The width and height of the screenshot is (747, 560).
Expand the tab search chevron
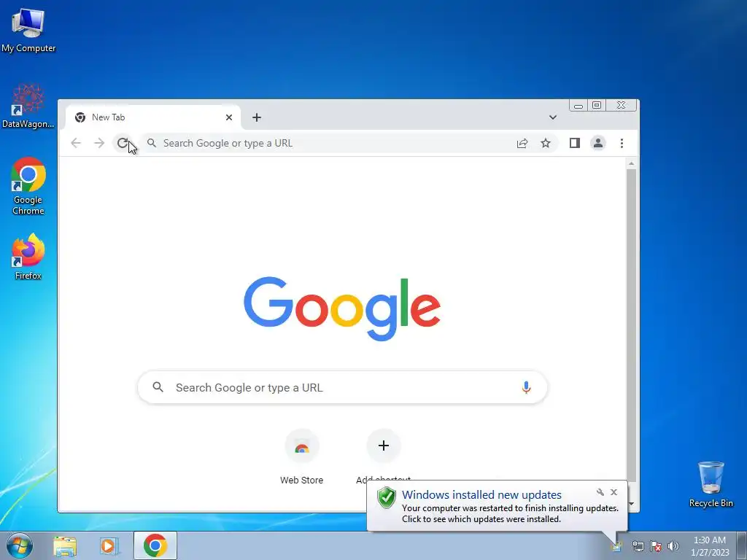coord(553,117)
